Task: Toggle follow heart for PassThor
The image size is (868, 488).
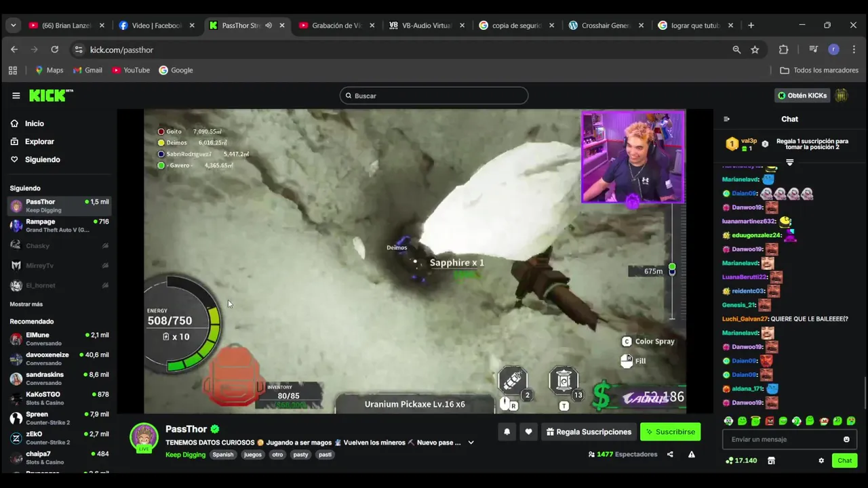Action: pyautogui.click(x=528, y=432)
